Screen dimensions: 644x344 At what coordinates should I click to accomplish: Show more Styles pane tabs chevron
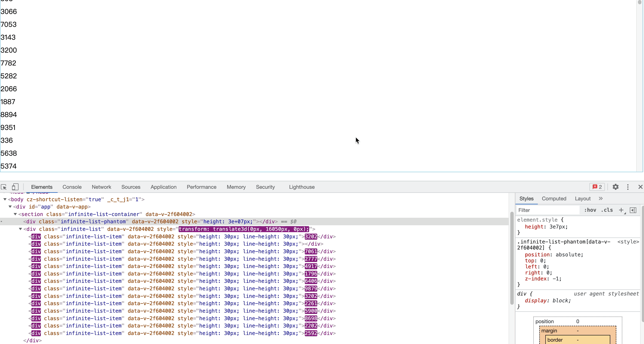[x=601, y=198]
